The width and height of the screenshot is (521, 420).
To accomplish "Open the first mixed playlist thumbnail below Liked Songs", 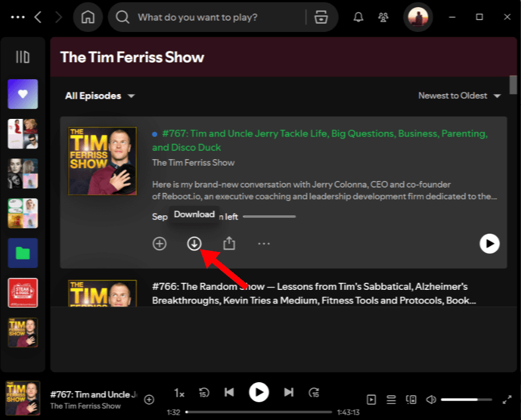I will [x=22, y=134].
